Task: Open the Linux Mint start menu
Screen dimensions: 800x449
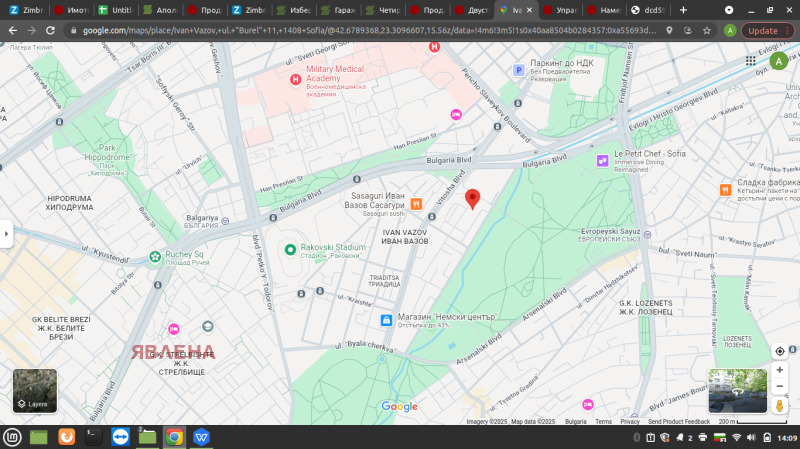Action: click(12, 437)
